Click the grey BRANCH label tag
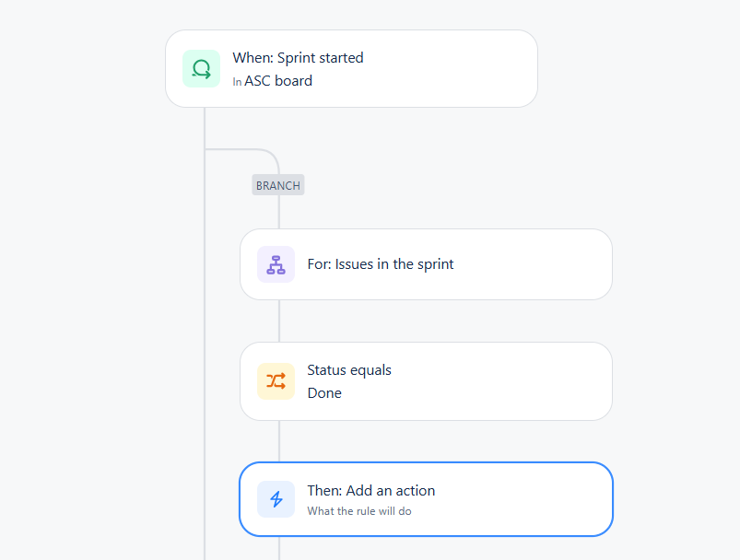740x560 pixels. (x=278, y=185)
